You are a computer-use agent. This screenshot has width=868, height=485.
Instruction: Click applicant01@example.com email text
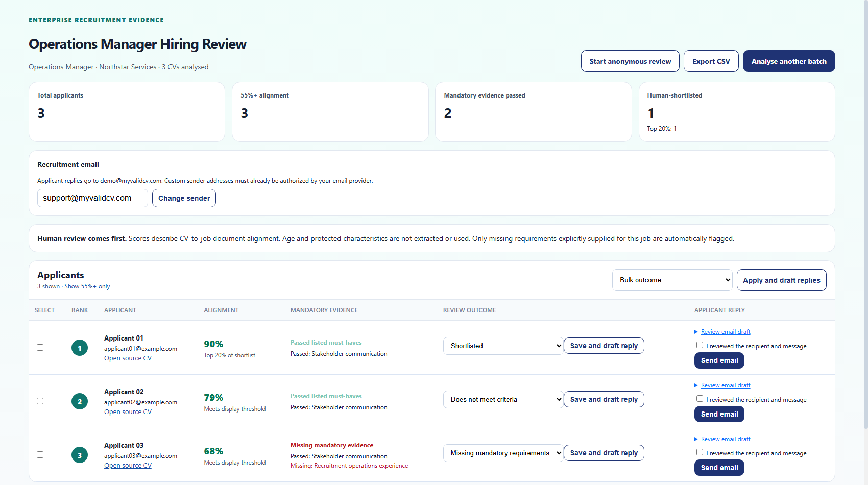pyautogui.click(x=140, y=349)
